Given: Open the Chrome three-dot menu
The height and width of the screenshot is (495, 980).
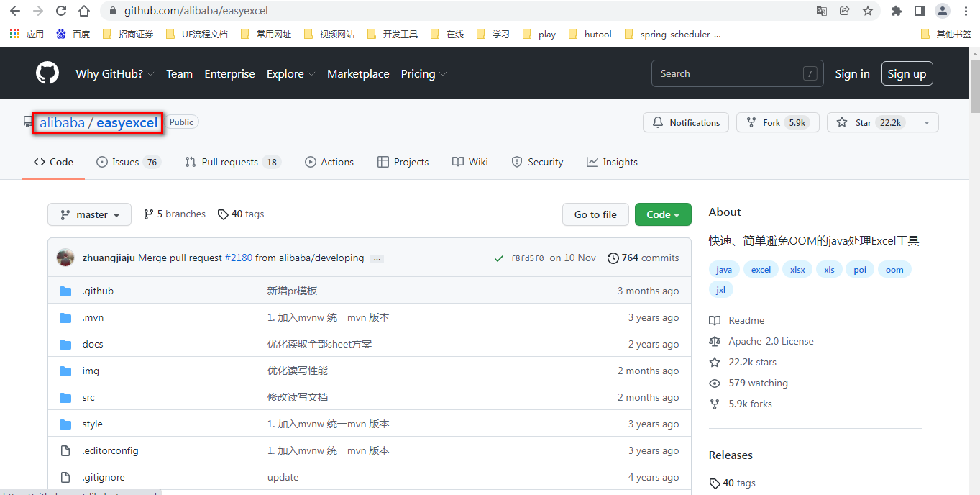Looking at the screenshot, I should 966,11.
